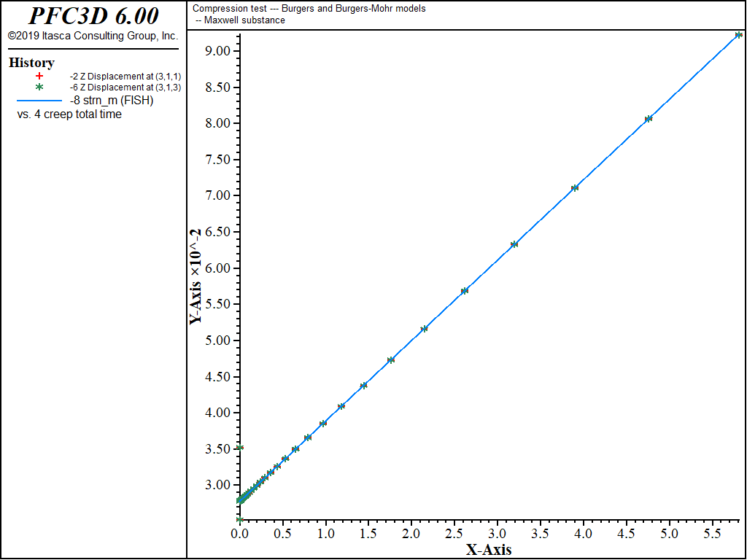
Task: Click the blue line legend sample
Action: (39, 101)
